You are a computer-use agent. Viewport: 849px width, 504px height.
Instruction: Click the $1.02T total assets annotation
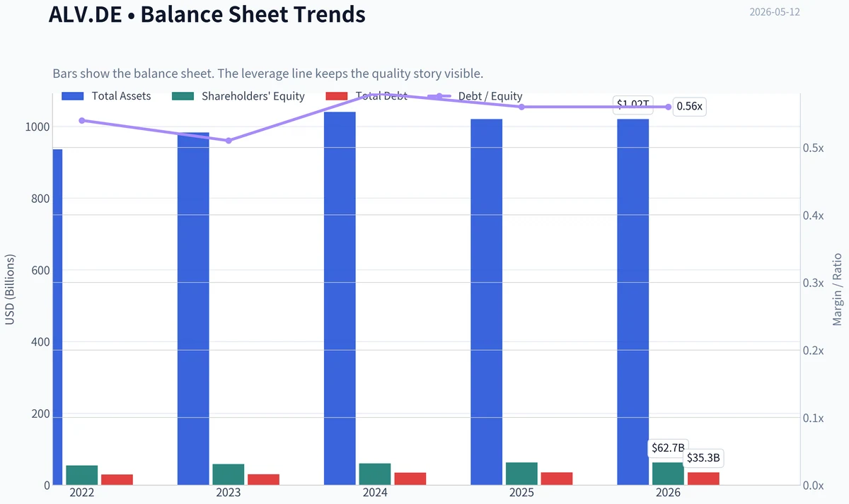(x=633, y=104)
